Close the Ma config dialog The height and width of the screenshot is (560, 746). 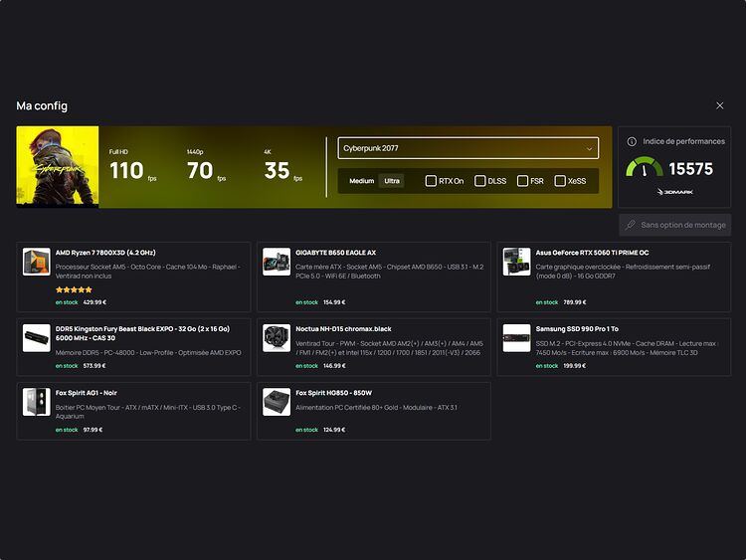719,105
